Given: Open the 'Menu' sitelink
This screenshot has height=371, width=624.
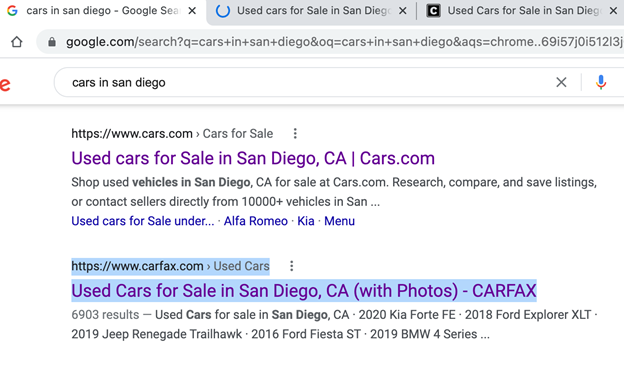Looking at the screenshot, I should click(x=339, y=221).
